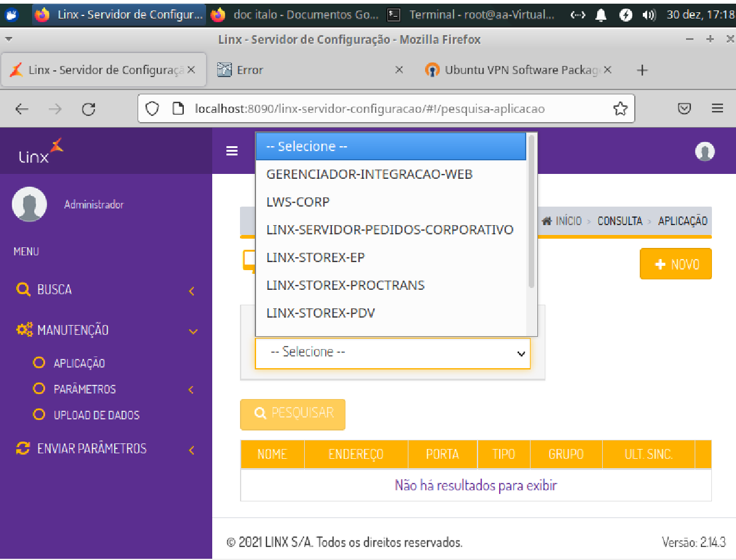The width and height of the screenshot is (736, 560).
Task: Click the volume icon in system panel
Action: click(648, 15)
